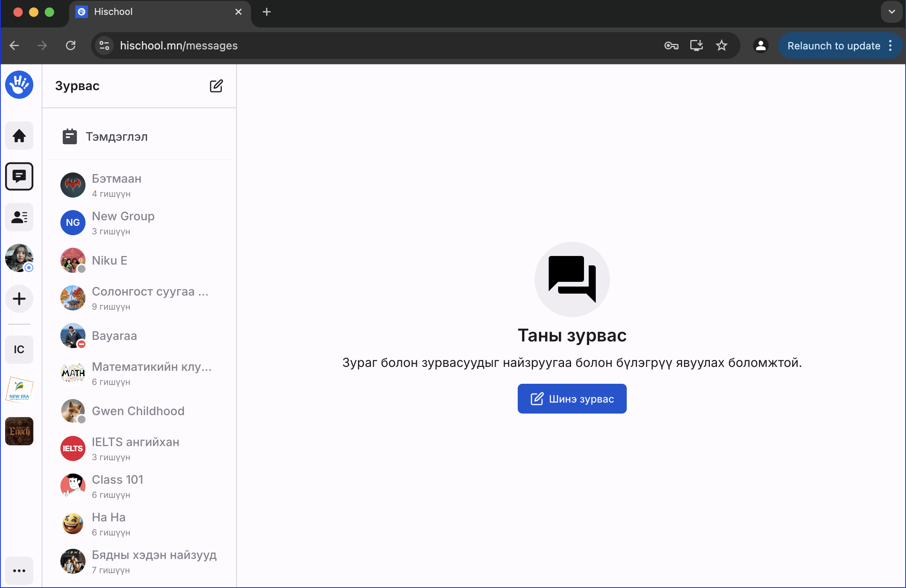Open the Home sidebar icon
Screen dimensions: 906x588
click(x=19, y=136)
